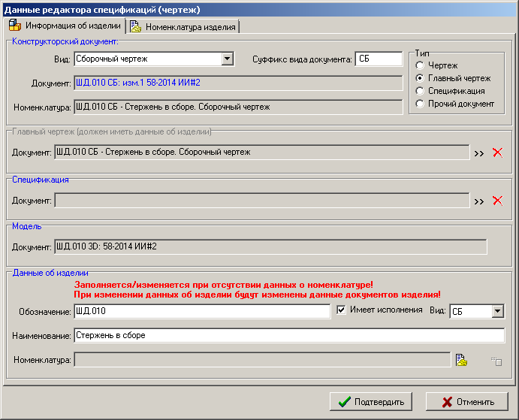Select the Чертеж radio button

pyautogui.click(x=420, y=66)
